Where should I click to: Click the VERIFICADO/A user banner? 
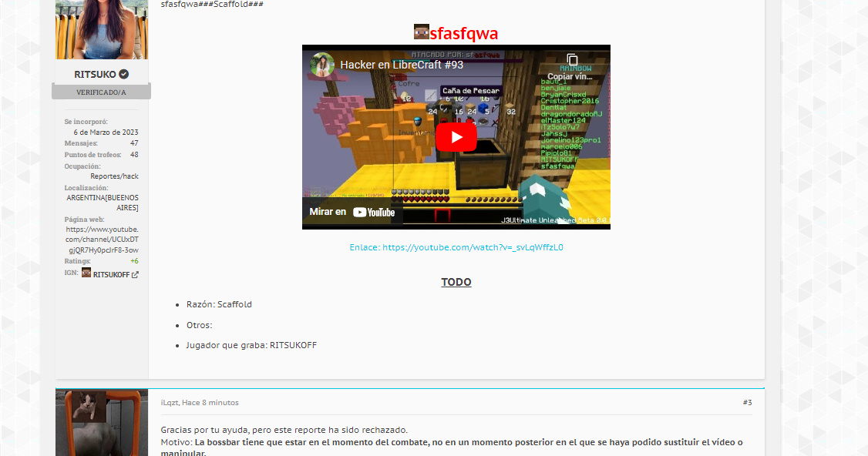coord(101,92)
